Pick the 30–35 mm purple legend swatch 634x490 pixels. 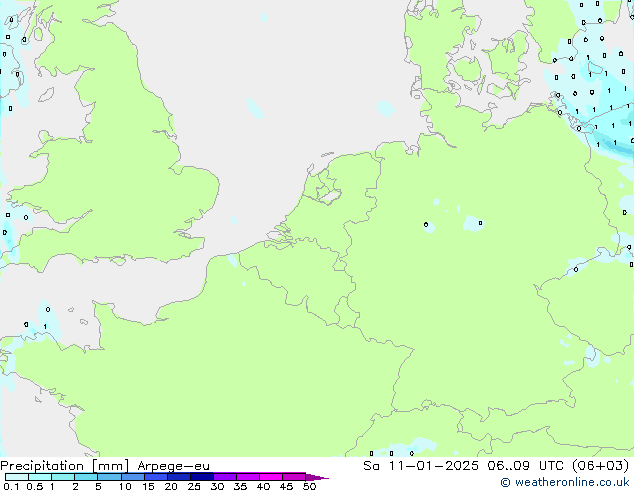click(x=225, y=477)
